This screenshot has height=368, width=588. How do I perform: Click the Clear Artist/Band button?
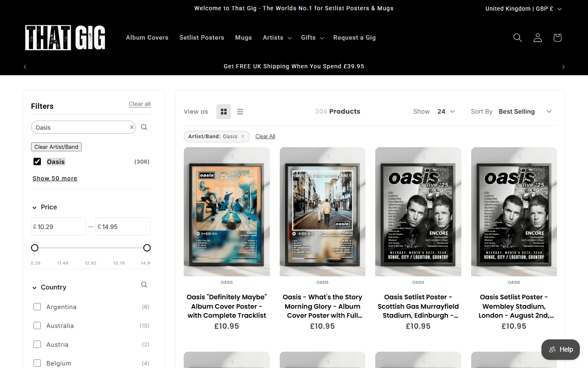point(56,147)
